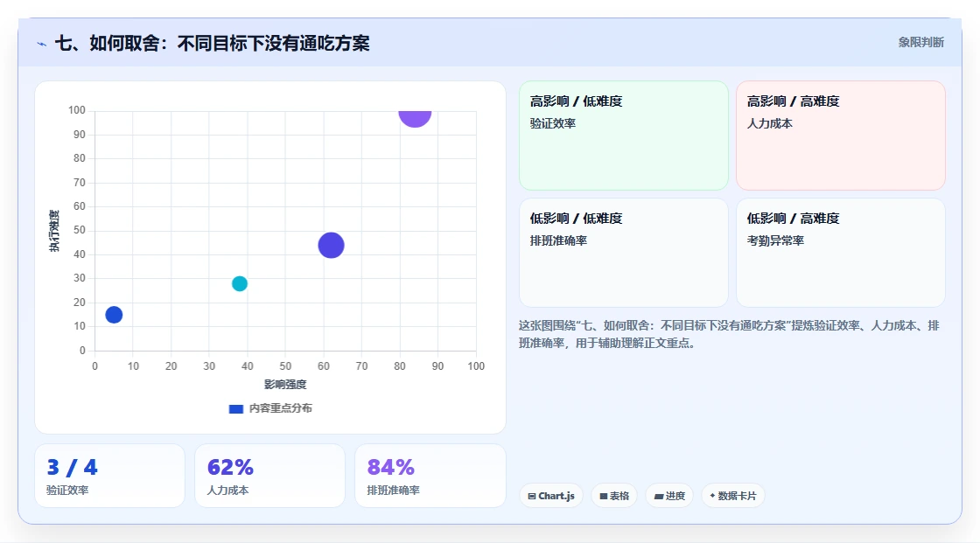Toggle the 内容重点分布 legend item
This screenshot has width=980, height=543.
pyautogui.click(x=270, y=408)
